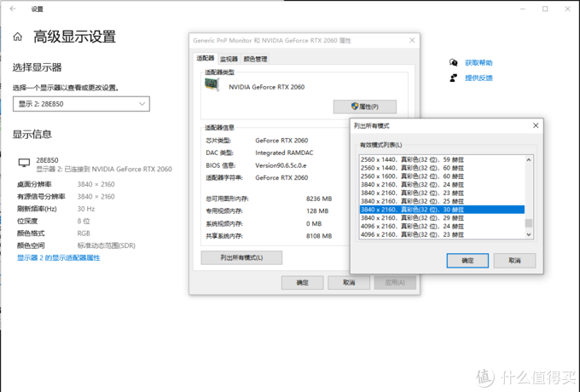
Task: Minimize the Settings window
Action: coord(522,9)
